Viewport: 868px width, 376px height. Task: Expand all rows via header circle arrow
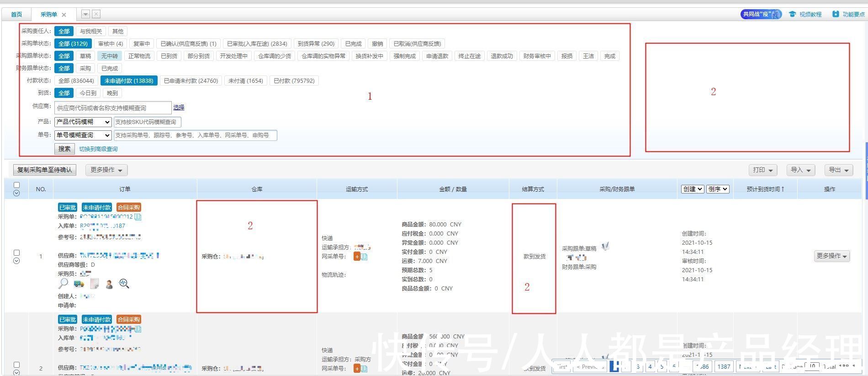(16, 193)
